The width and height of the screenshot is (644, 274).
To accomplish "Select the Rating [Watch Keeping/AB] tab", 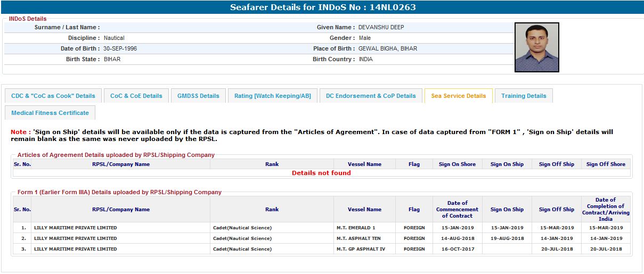I will [x=273, y=96].
